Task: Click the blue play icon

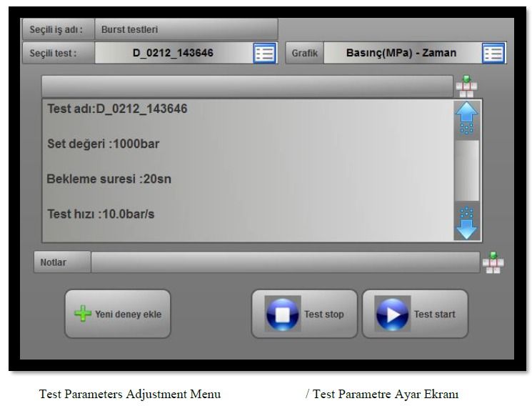Action: pos(393,314)
